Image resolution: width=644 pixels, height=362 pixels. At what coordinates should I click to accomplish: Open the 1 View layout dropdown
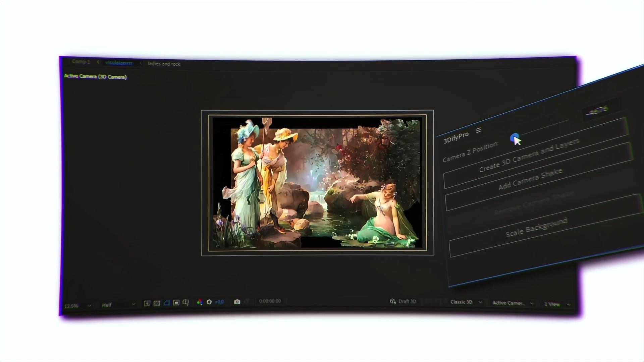click(557, 304)
